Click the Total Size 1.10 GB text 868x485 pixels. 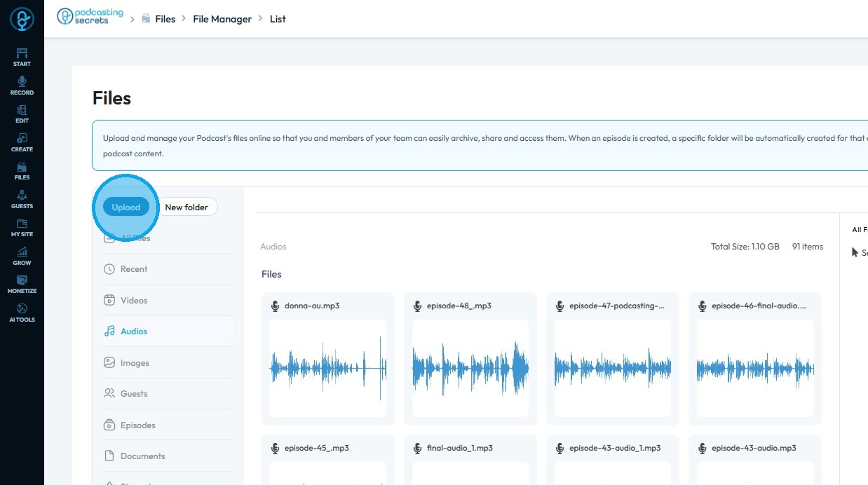745,247
